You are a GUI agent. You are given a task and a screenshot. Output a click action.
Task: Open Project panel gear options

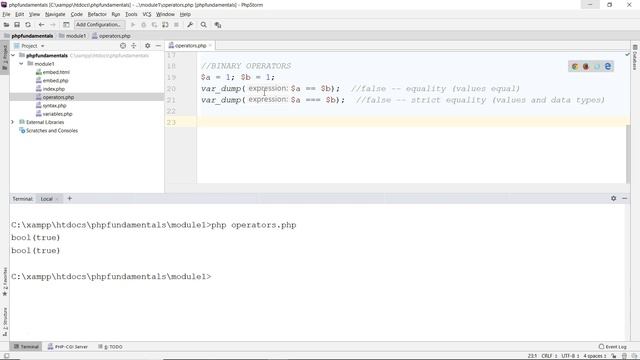click(147, 46)
